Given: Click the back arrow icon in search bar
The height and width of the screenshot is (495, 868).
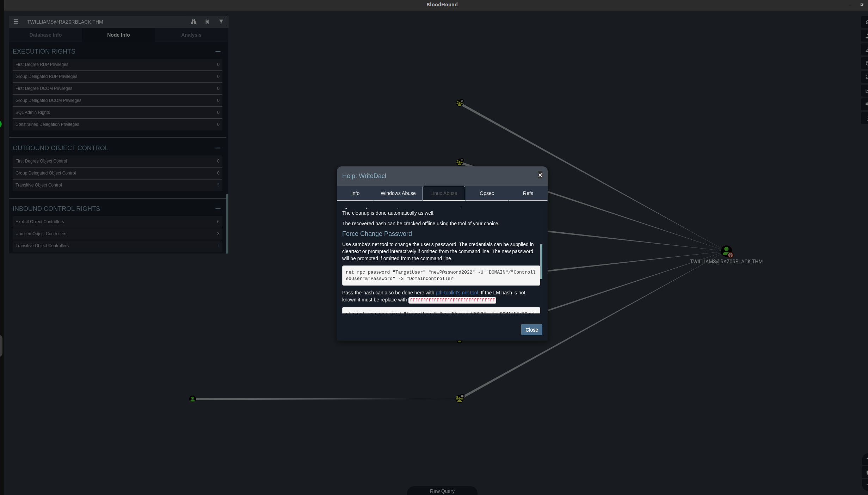Looking at the screenshot, I should pyautogui.click(x=207, y=22).
